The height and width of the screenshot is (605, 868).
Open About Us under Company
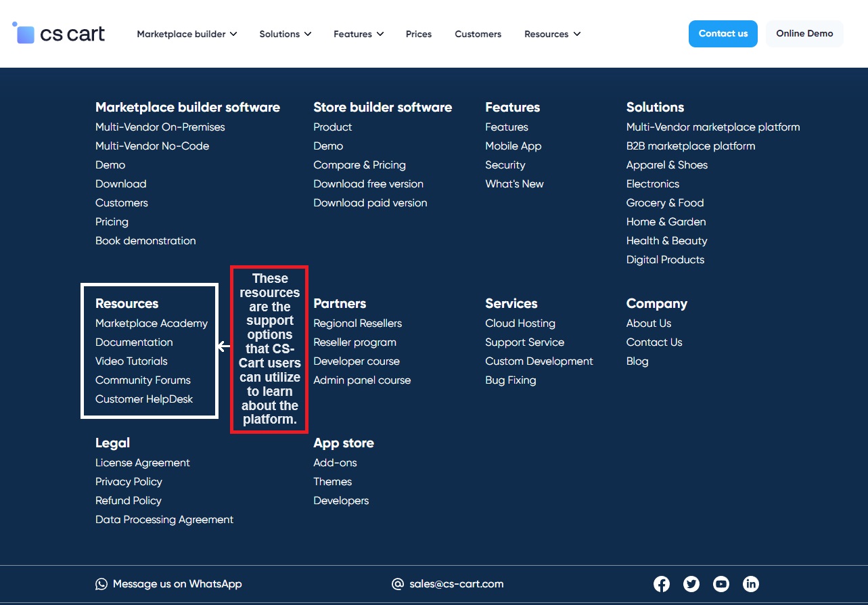[649, 323]
